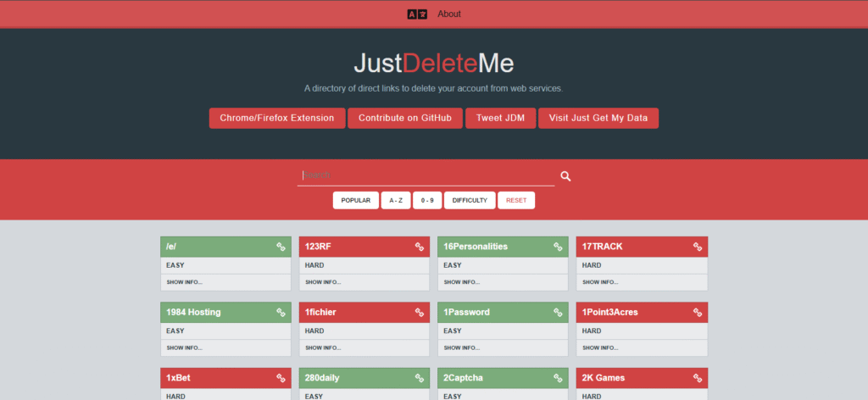Click EASY label on 16Personalities card
This screenshot has width=868, height=400.
point(453,265)
